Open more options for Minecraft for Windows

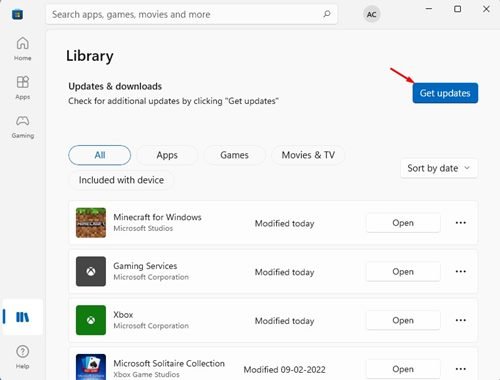point(461,223)
